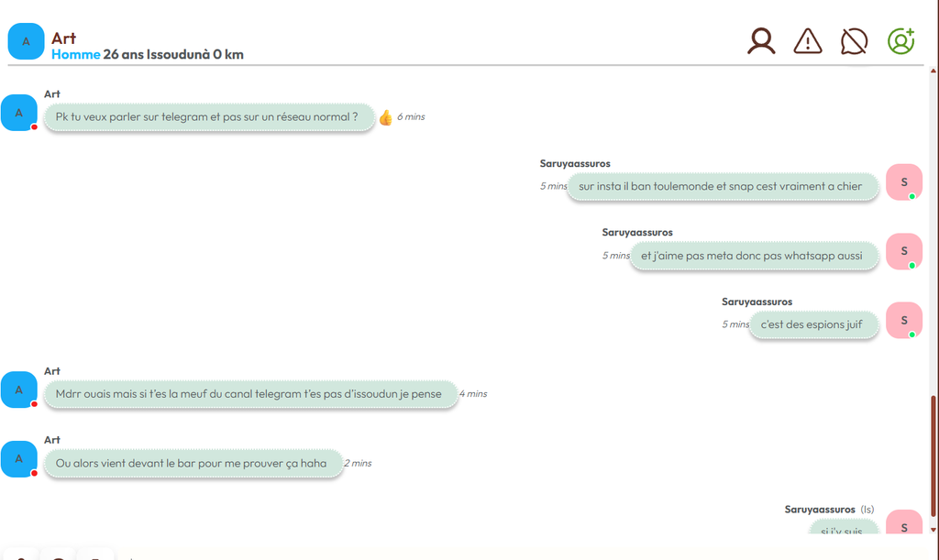This screenshot has width=939, height=560.
Task: Block conversation with crossed chat bubble icon
Action: 854,41
